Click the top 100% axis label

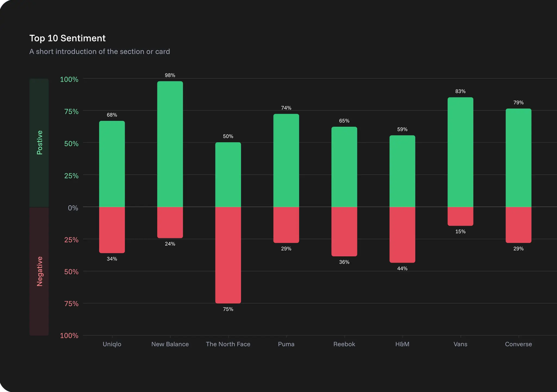[x=69, y=79]
